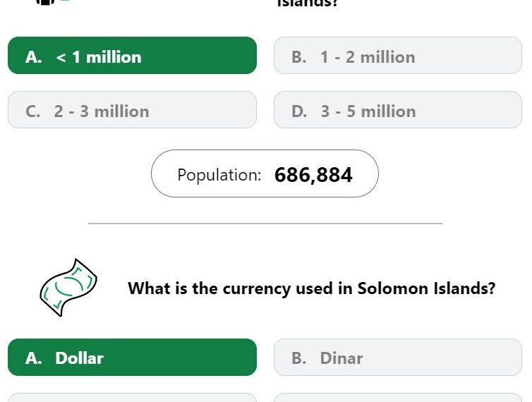The image size is (532, 402).
Task: Click the cut-off answer button below Dollar
Action: click(x=132, y=398)
